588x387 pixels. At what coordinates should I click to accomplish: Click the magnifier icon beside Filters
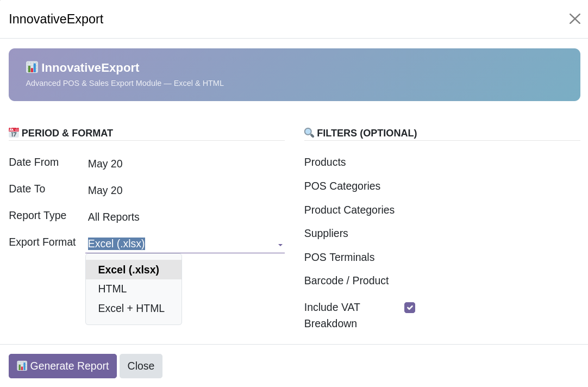pos(309,133)
